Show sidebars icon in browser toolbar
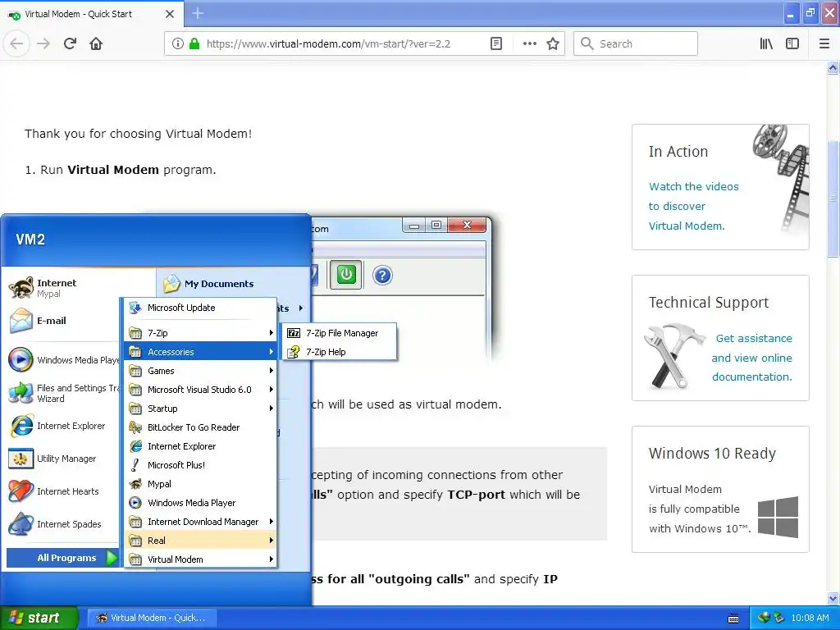The height and width of the screenshot is (630, 840). click(792, 43)
